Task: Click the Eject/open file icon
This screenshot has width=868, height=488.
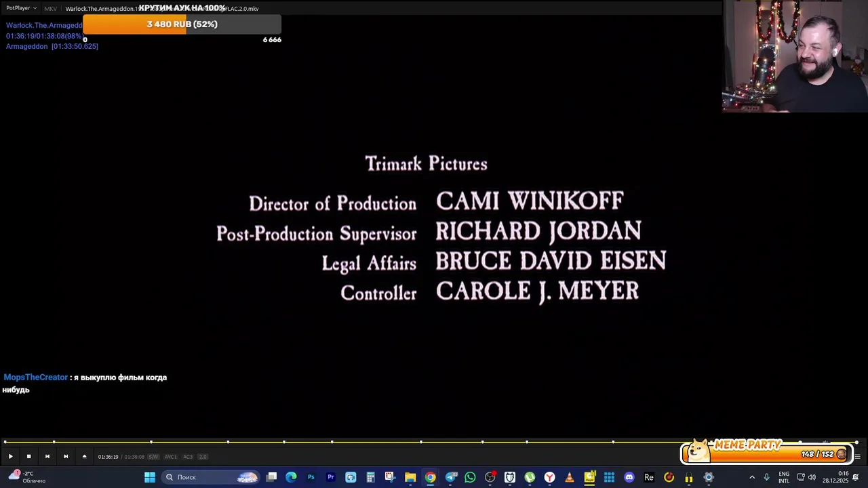Action: 84,457
